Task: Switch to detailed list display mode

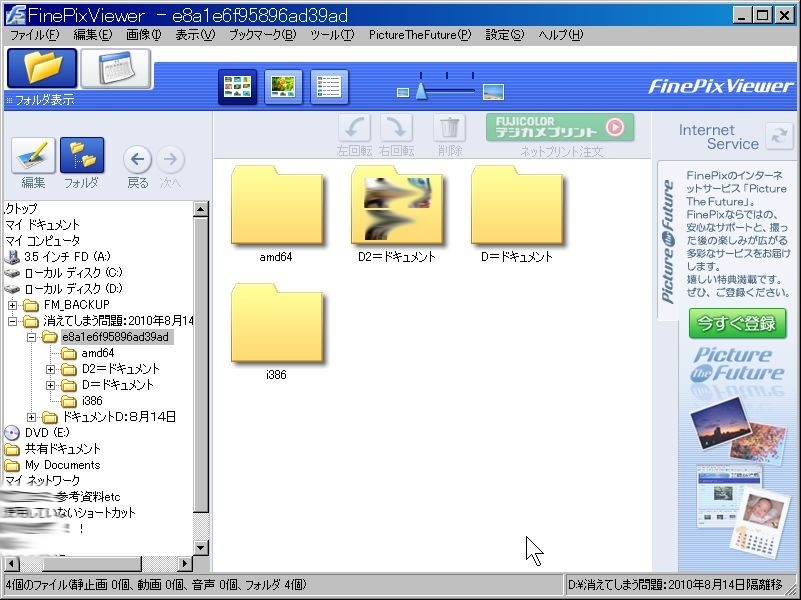Action: point(329,88)
